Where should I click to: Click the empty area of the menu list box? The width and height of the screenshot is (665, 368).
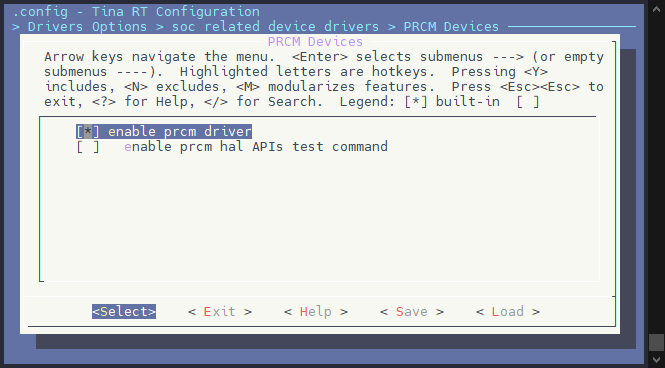coord(318,216)
